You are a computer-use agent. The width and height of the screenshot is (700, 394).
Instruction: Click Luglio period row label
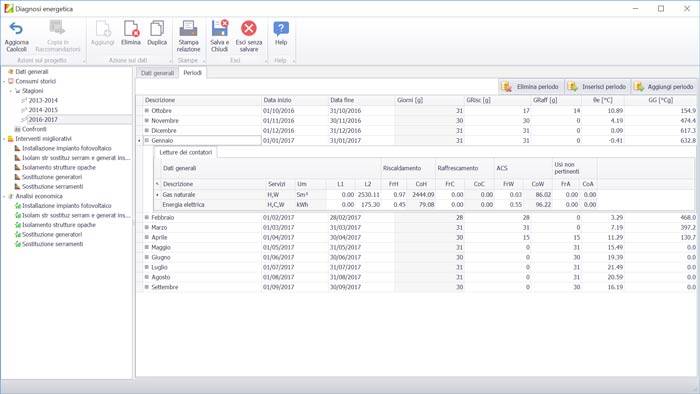coord(159,267)
